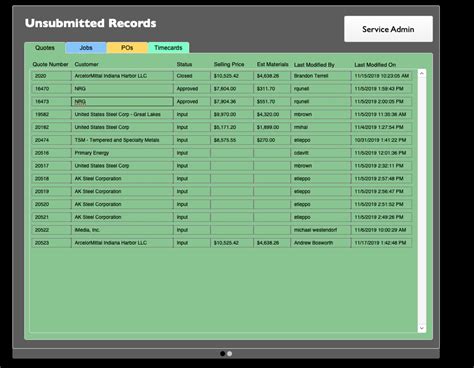474x368 pixels.
Task: Select quote number 20517 cell
Action: pos(51,166)
